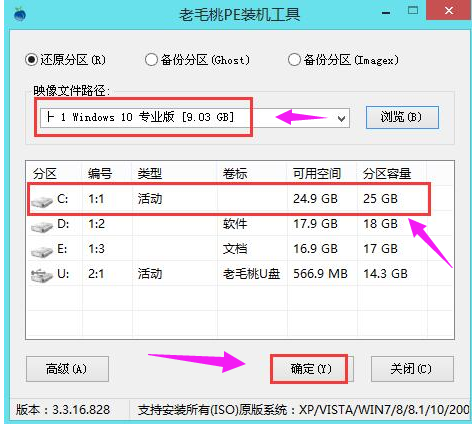Viewport: 472px width, 424px height.
Task: Close window with the red X button
Action: 449,11
